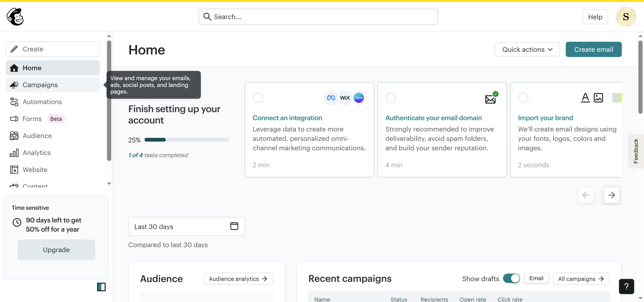This screenshot has height=302, width=644.
Task: Click the 25% setup progress bar
Action: coord(186,140)
